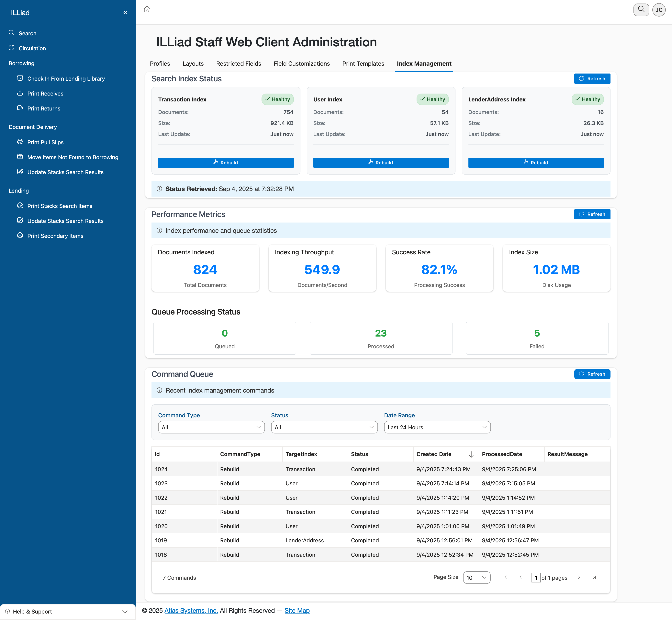672x620 pixels.
Task: Open Print Pull Slips item
Action: pyautogui.click(x=45, y=142)
